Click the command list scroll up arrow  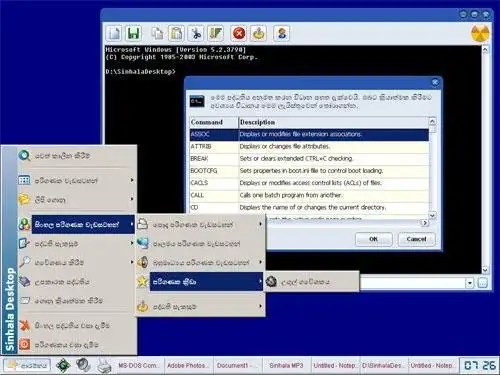tap(432, 121)
